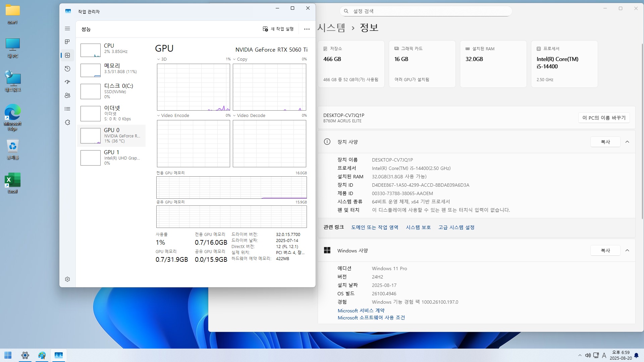Open Users page icon in Task Manager
This screenshot has width=644, height=362.
(x=67, y=96)
